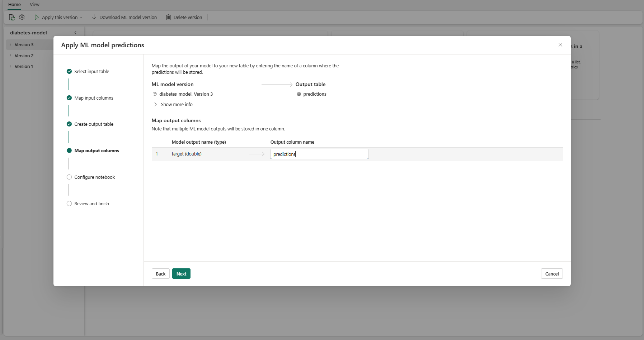Expand Version 1 in the model tree
Screen dimensions: 644x340
(x=10, y=66)
